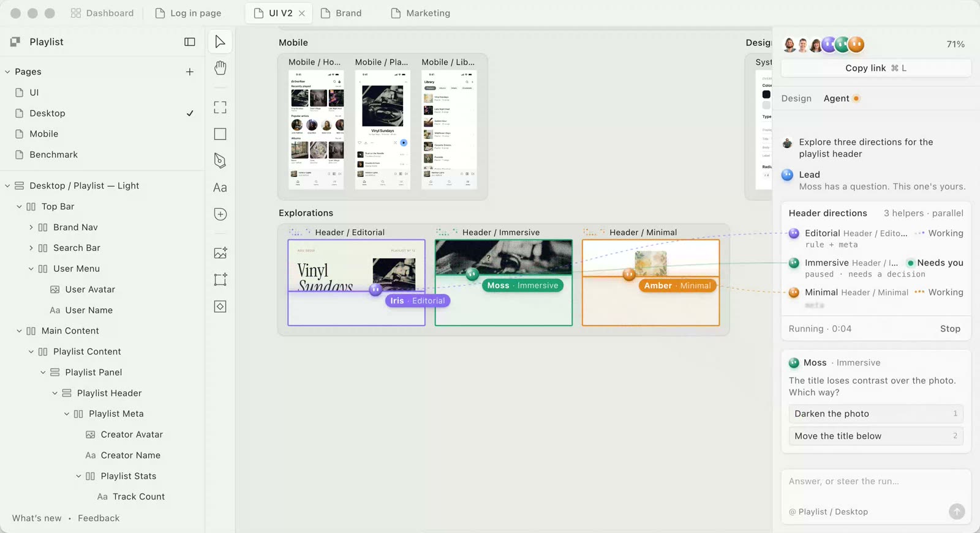Image resolution: width=980 pixels, height=533 pixels.
Task: Switch to the Design panel tab
Action: tap(796, 99)
